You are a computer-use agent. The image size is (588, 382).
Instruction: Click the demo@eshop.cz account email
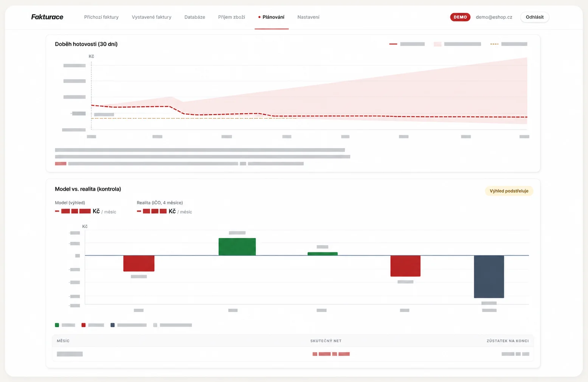(494, 17)
